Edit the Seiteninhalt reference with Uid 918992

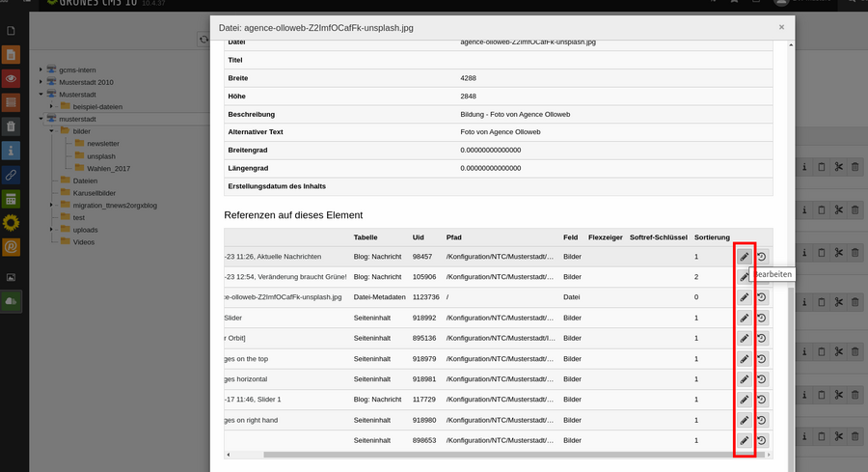coord(745,318)
